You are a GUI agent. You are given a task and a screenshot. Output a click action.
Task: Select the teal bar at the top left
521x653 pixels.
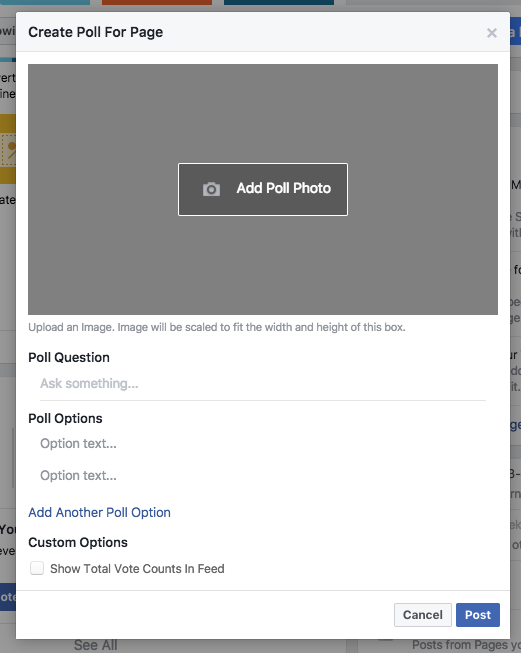tap(45, 2)
